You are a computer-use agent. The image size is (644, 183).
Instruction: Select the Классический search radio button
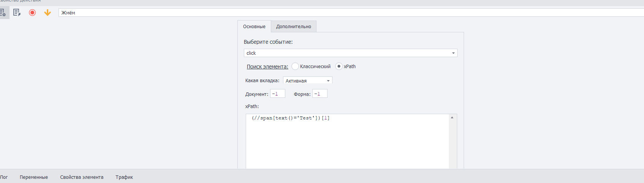pos(295,67)
